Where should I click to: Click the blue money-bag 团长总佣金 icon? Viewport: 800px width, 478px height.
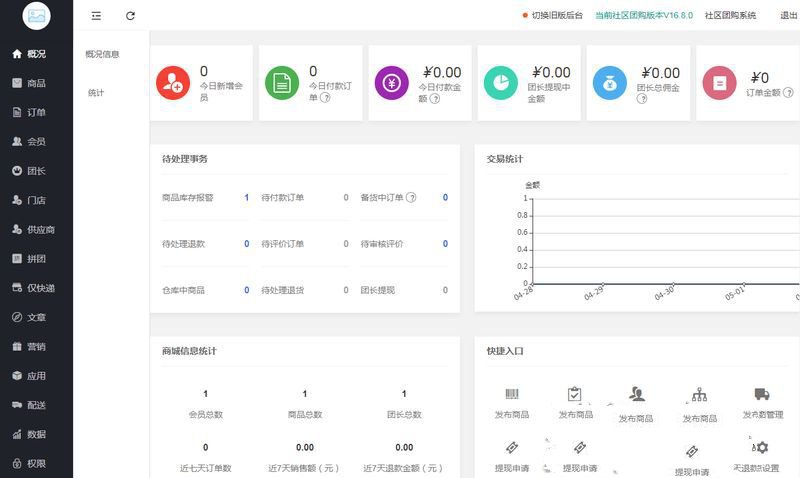(x=610, y=83)
